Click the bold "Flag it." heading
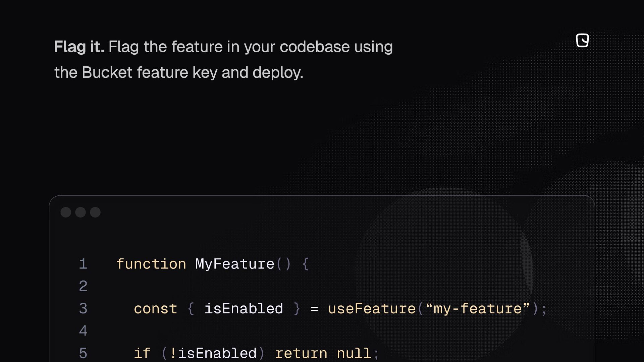Viewport: 644px width, 362px height. (x=79, y=47)
